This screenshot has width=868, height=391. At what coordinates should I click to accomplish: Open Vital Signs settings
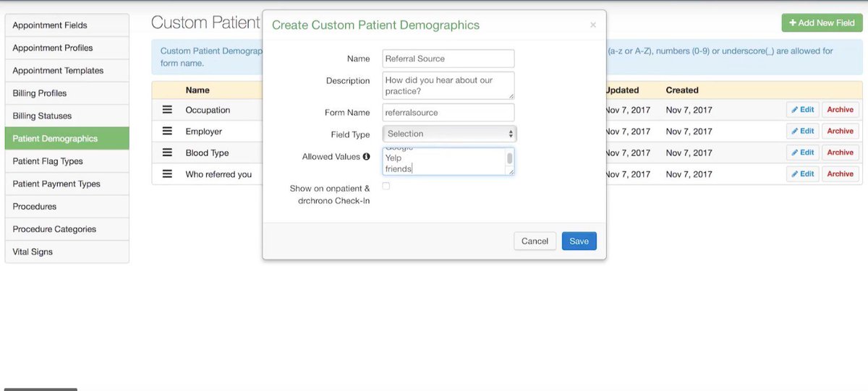[x=67, y=252]
